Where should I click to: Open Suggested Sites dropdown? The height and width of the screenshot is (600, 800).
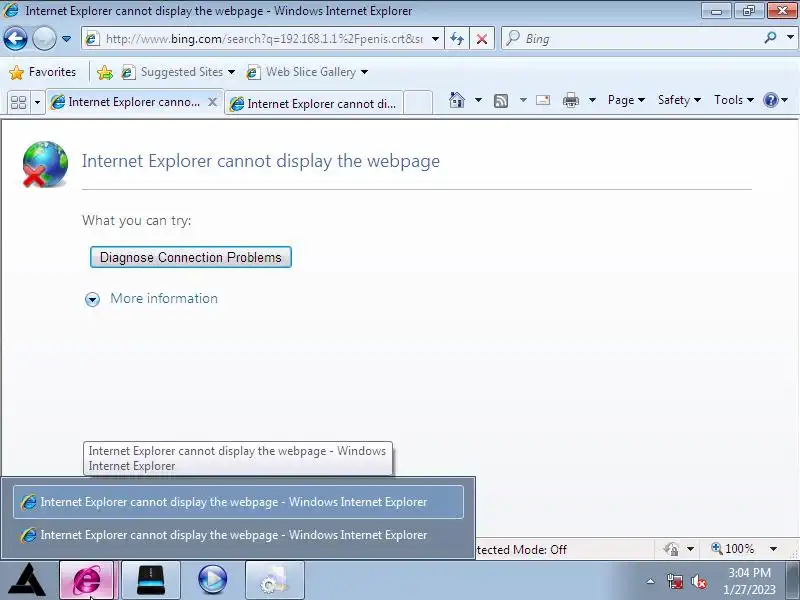[x=178, y=72]
